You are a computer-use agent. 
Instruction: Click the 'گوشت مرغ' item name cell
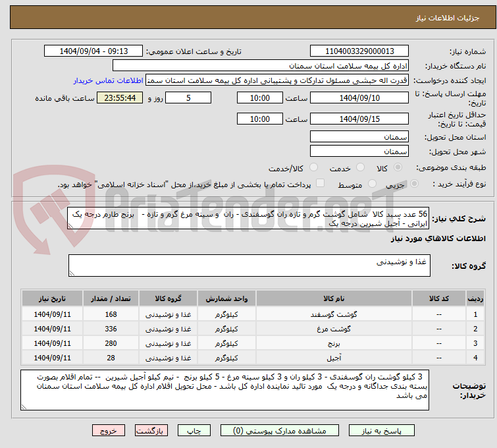pos(334,329)
